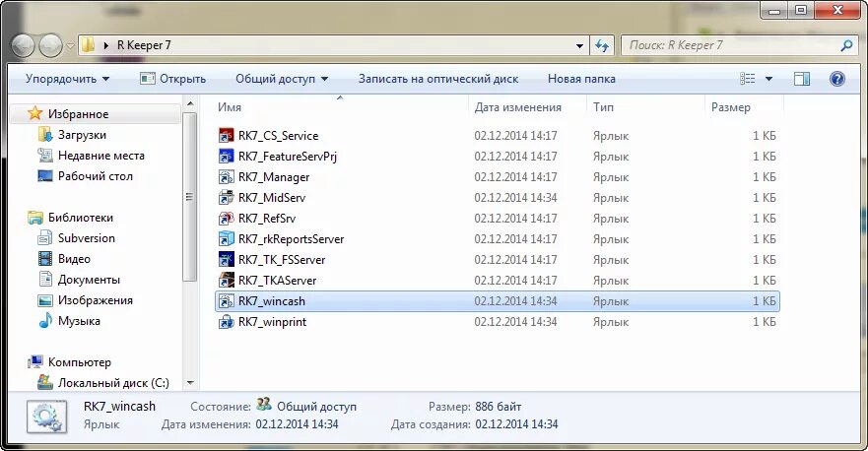Toggle the preview pane button
Screen dimensions: 868x451
click(x=802, y=79)
